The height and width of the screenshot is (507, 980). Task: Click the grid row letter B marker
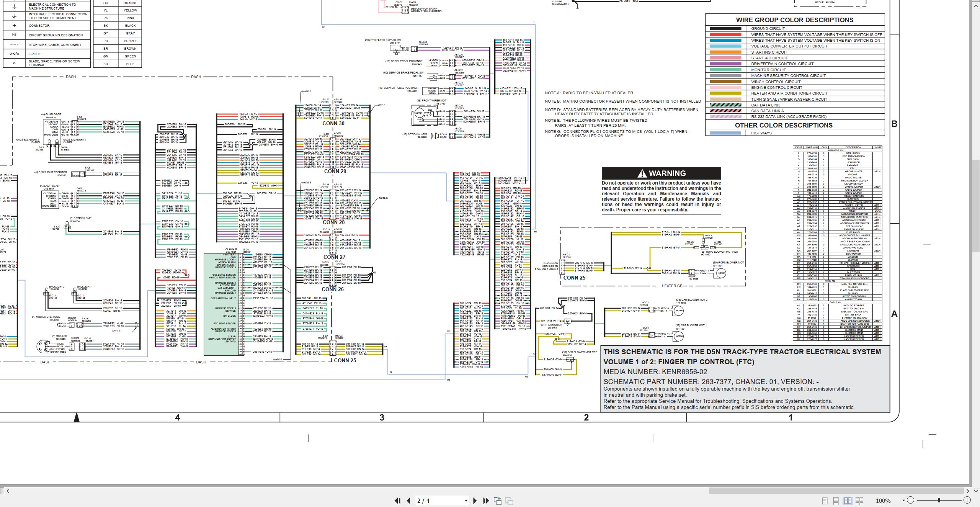[x=894, y=124]
